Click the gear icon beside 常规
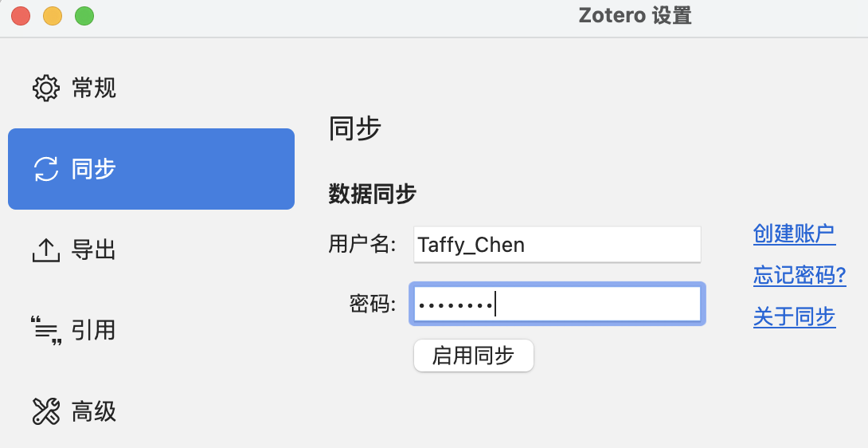 [45, 88]
